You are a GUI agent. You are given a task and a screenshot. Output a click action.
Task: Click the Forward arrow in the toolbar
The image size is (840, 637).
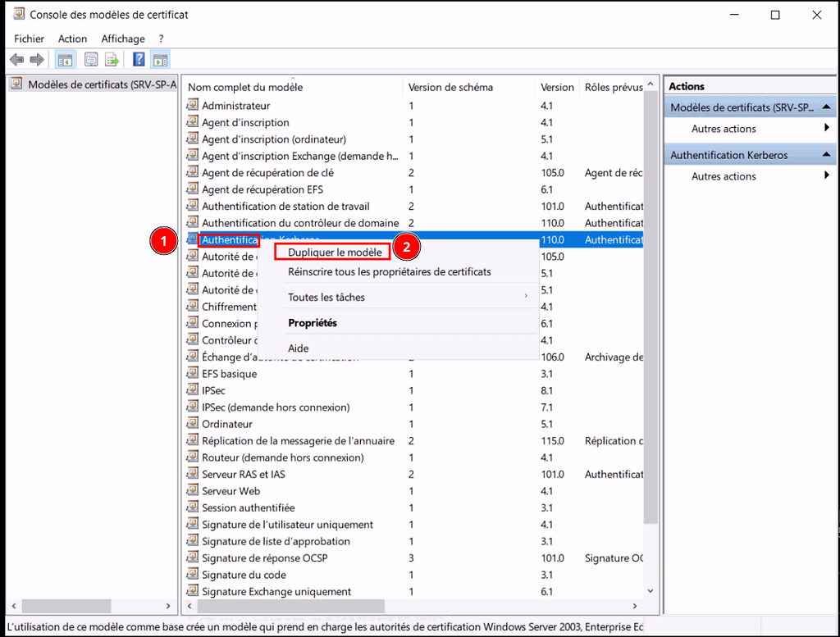pos(36,60)
